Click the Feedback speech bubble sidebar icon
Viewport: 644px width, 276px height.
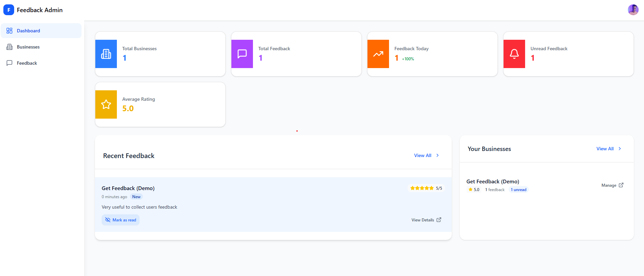tap(9, 63)
